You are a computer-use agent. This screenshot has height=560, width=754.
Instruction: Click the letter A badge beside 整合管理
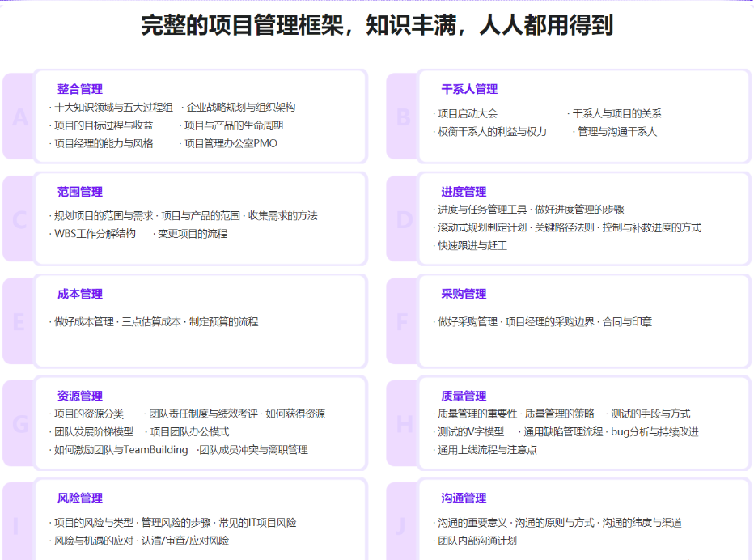pos(19,118)
